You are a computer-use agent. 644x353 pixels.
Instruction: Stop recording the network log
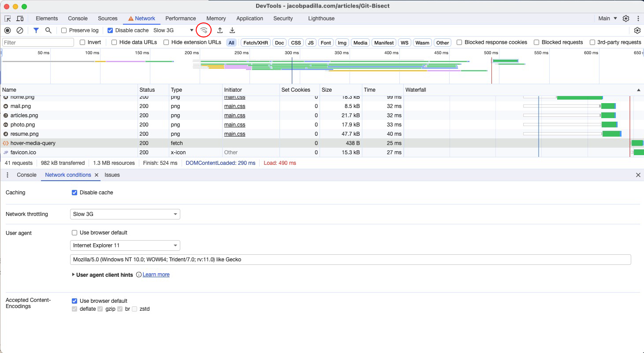click(x=7, y=30)
